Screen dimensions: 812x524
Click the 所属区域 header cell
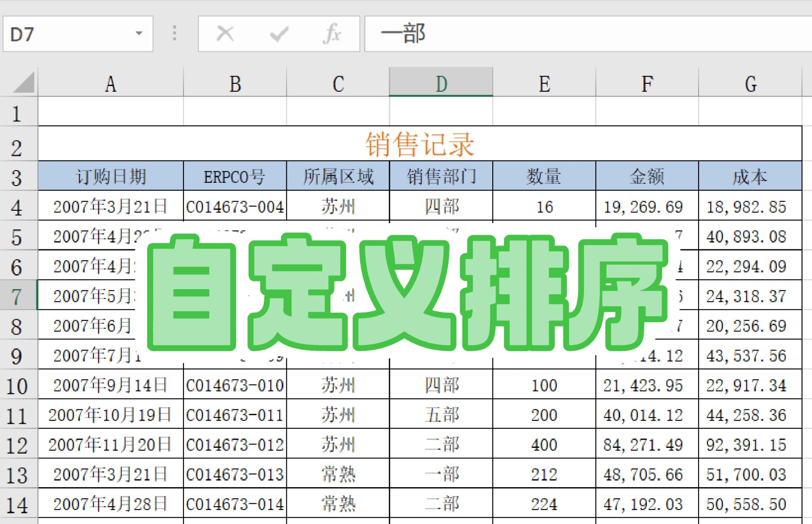tap(338, 176)
